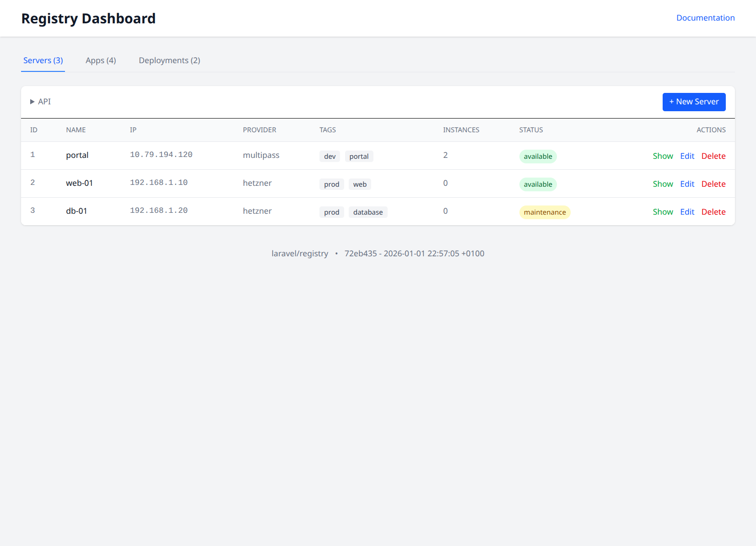
Task: Click the database tag on db-01
Action: coord(368,212)
